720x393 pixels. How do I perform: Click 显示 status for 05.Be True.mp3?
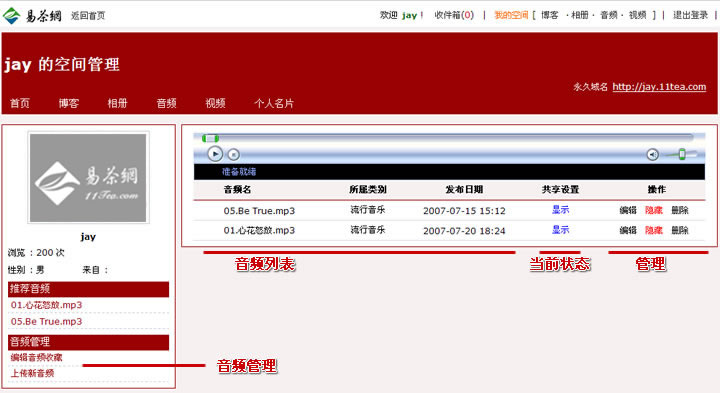click(561, 210)
